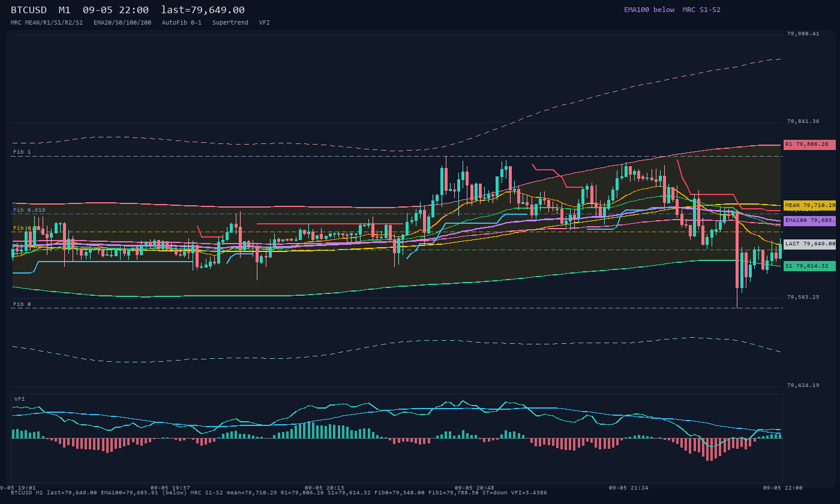Click the 09-05 21:24 time axis label
Image resolution: width=840 pixels, height=504 pixels.
click(x=629, y=488)
